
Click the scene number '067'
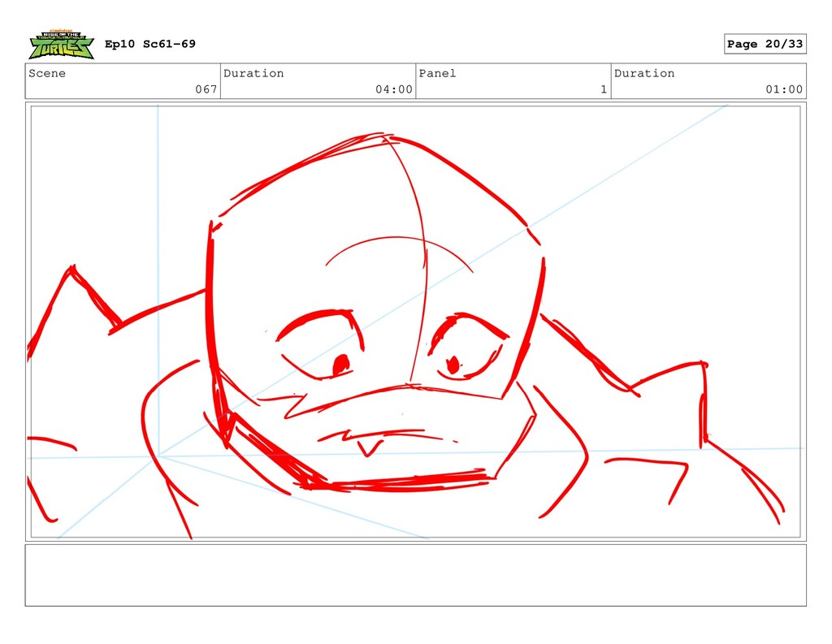[x=206, y=89]
